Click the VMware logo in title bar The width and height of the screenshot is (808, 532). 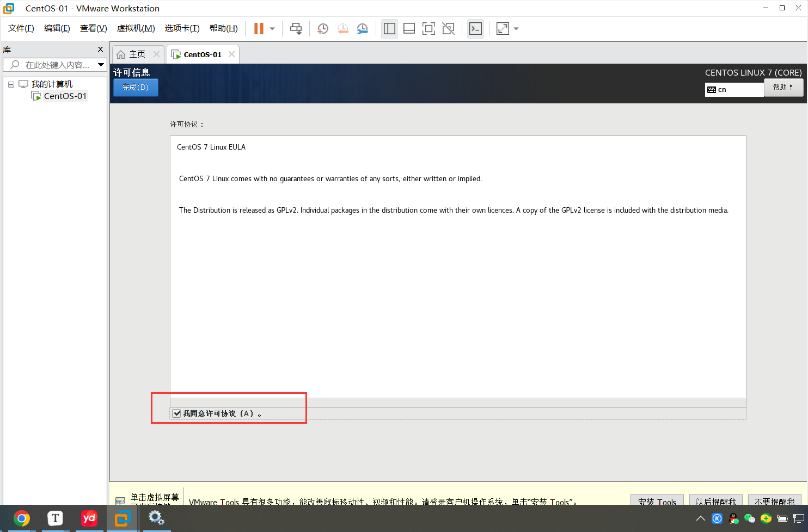pyautogui.click(x=9, y=8)
